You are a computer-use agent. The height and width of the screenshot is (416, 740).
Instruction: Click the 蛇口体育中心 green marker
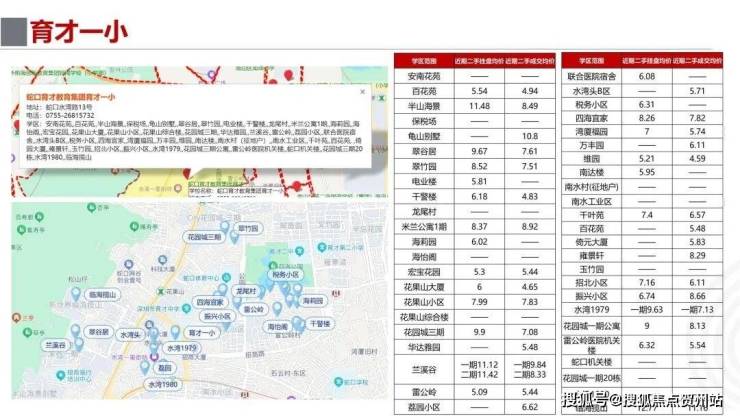click(x=227, y=277)
